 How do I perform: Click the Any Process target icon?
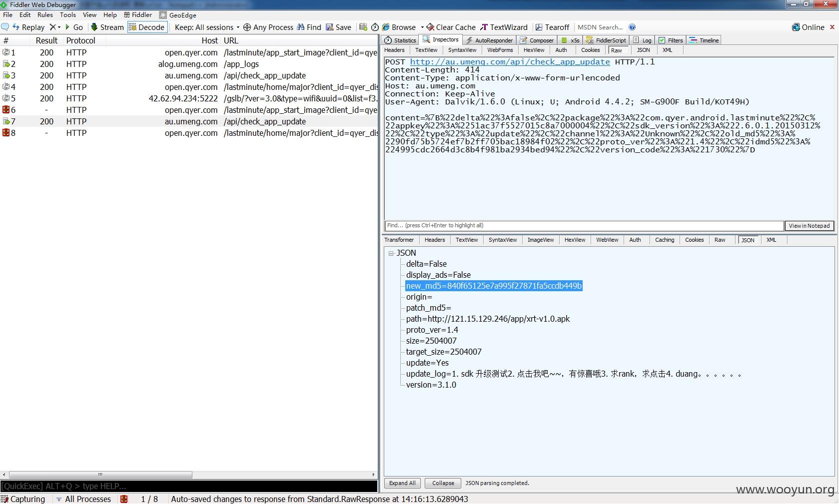[x=247, y=27]
